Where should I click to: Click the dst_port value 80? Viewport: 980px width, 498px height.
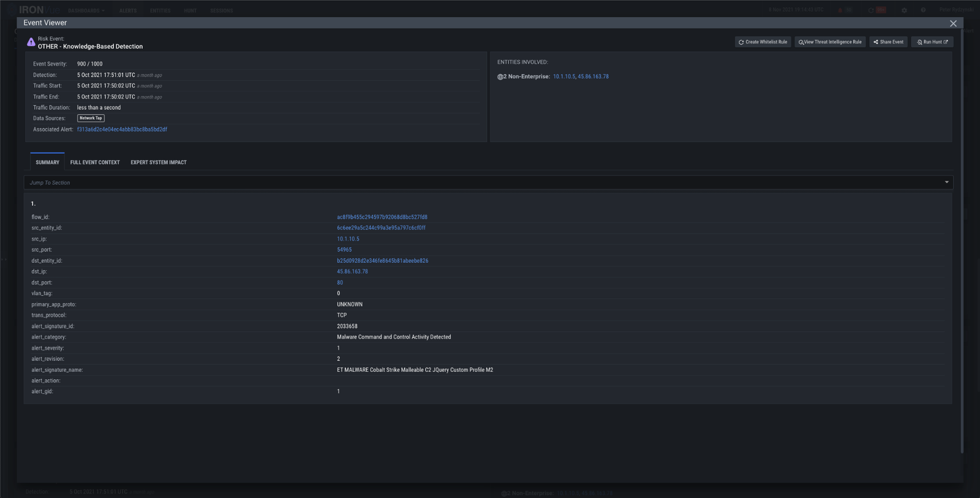pyautogui.click(x=340, y=282)
